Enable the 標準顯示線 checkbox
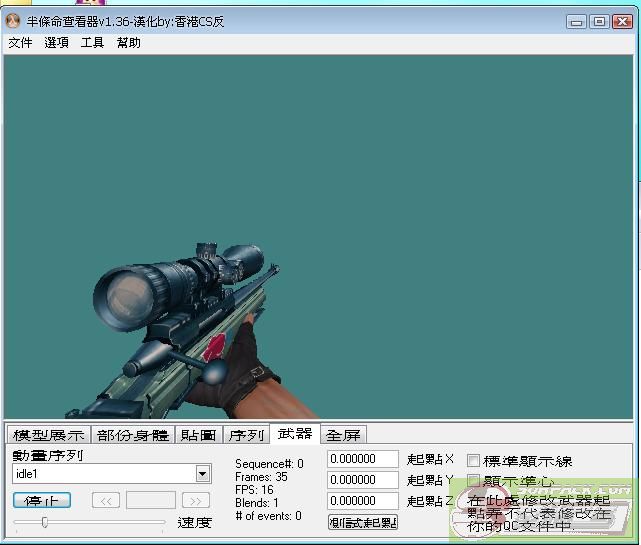The image size is (641, 545). tap(474, 461)
